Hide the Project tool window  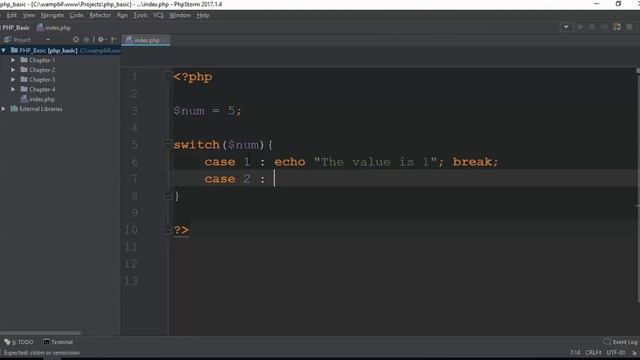click(x=114, y=40)
